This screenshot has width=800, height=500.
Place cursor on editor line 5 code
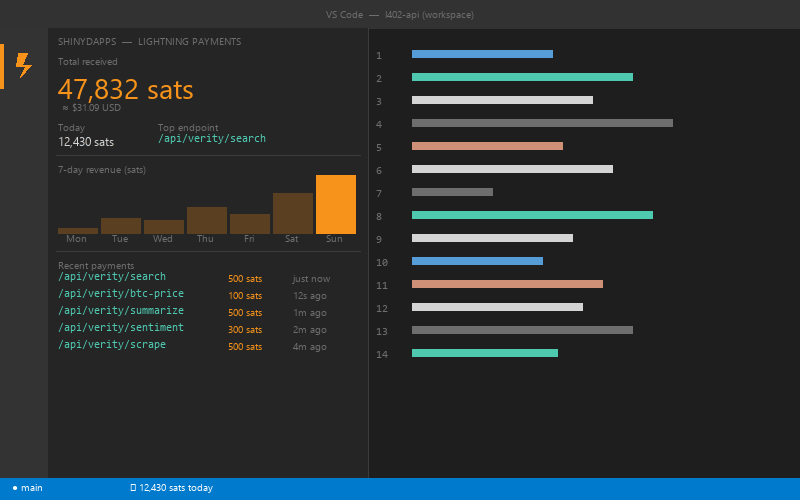(487, 146)
